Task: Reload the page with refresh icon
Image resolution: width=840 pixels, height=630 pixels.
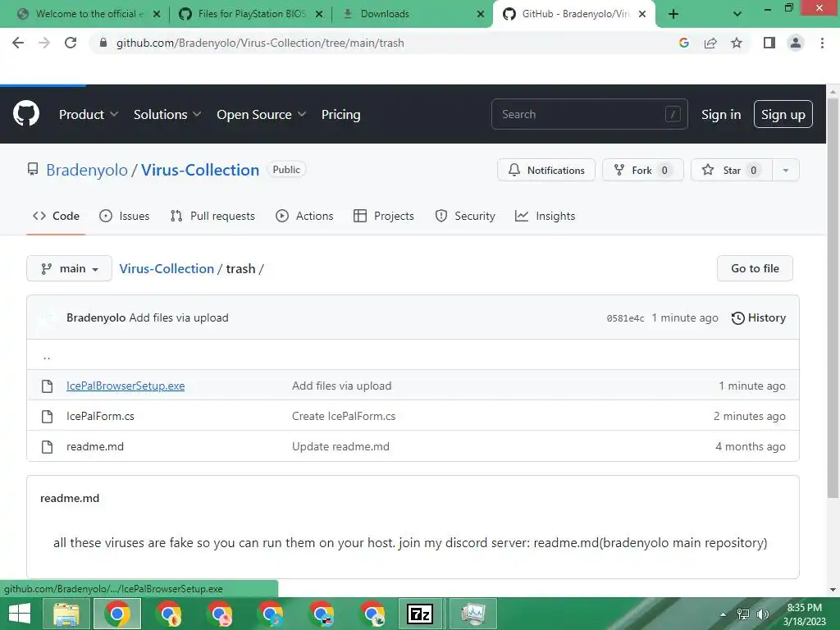Action: (71, 43)
